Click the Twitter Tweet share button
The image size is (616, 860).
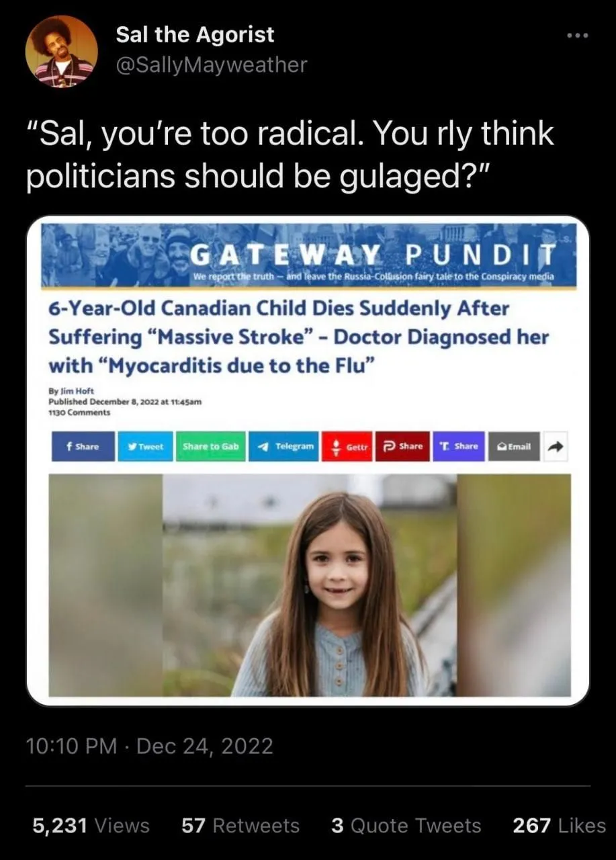coord(145,446)
